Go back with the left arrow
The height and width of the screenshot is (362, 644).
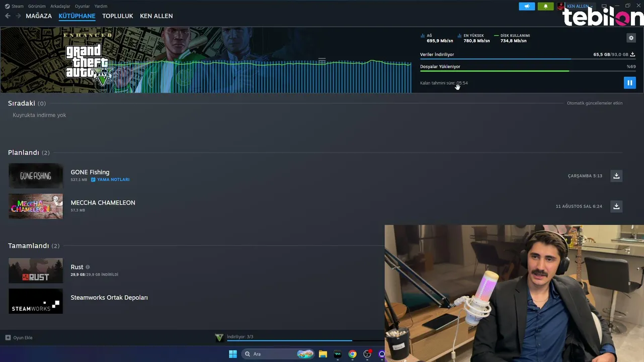click(x=8, y=16)
